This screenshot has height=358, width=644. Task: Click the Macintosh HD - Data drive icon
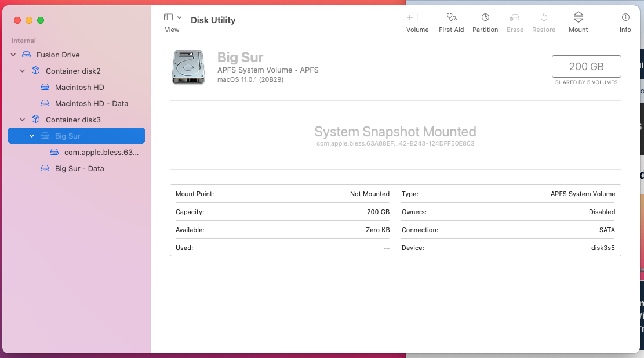coord(45,103)
